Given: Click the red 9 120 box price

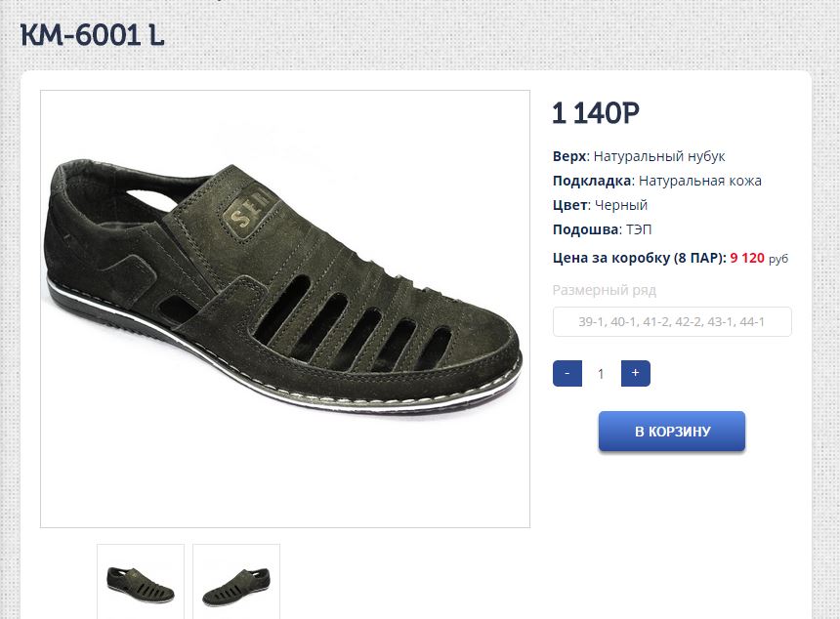Looking at the screenshot, I should [747, 258].
